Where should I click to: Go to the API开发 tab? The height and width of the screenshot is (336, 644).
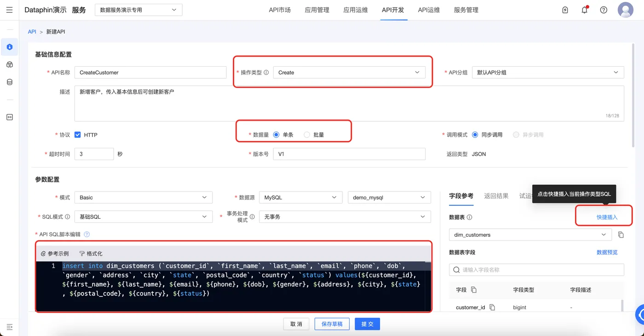393,10
